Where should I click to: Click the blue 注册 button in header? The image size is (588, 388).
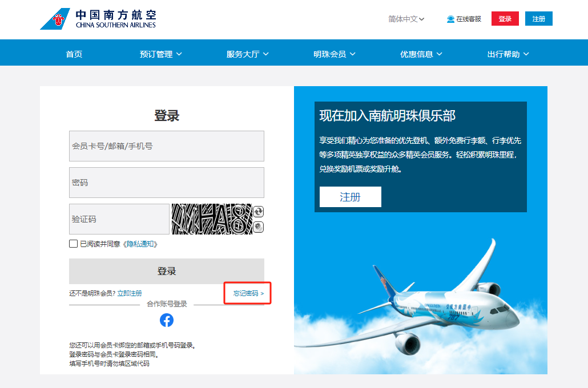click(x=538, y=19)
